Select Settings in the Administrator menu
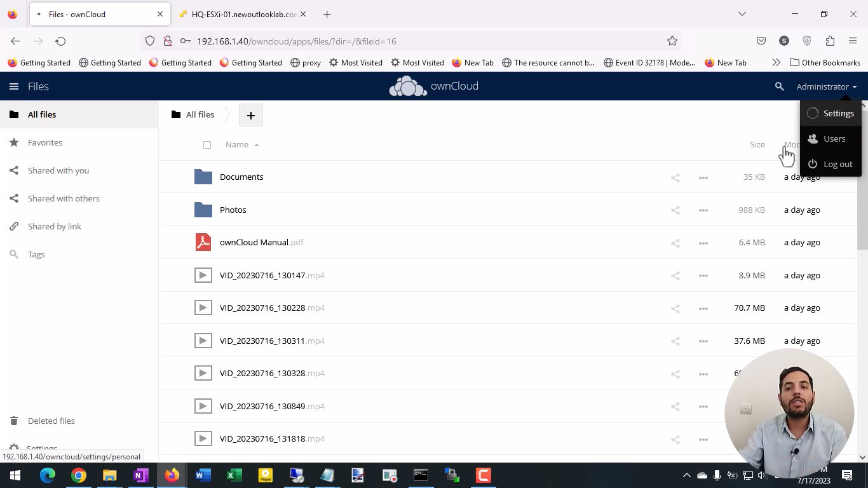 (831, 113)
